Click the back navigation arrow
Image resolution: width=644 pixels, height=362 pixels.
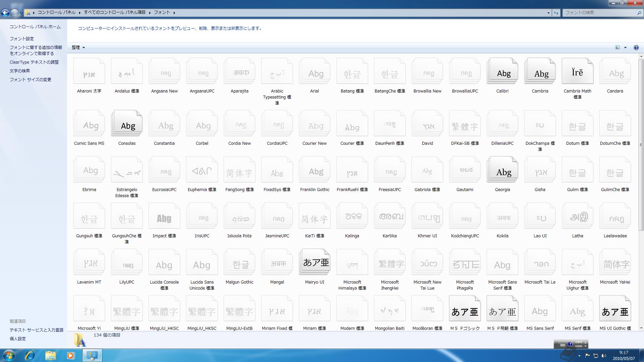click(5, 13)
